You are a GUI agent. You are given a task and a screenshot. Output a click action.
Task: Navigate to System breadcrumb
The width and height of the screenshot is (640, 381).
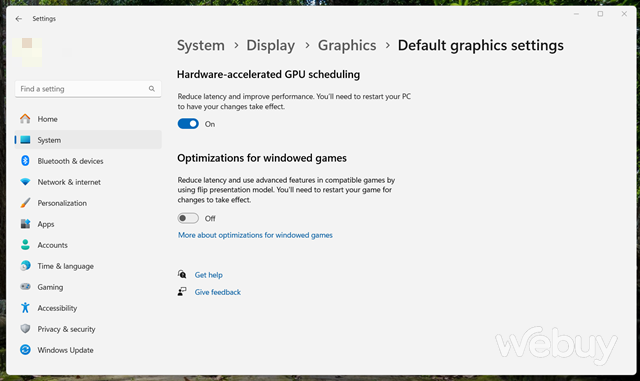201,45
